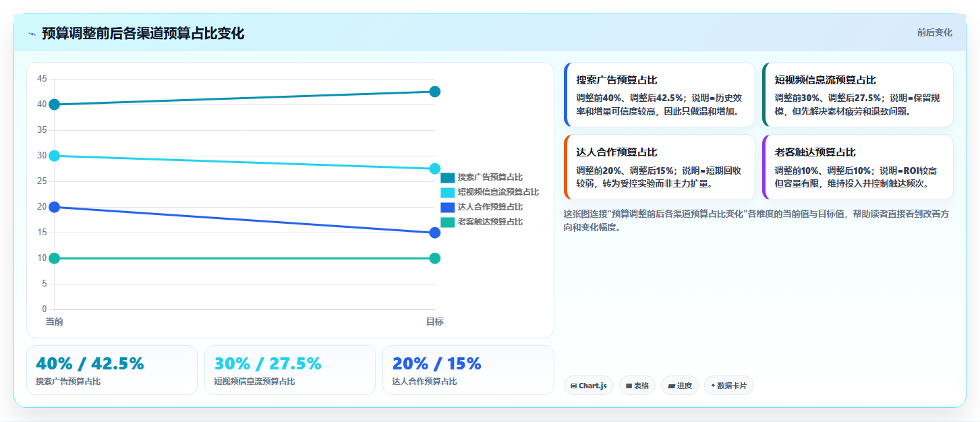Select the 40 point on the 当前 axis

pyautogui.click(x=55, y=104)
